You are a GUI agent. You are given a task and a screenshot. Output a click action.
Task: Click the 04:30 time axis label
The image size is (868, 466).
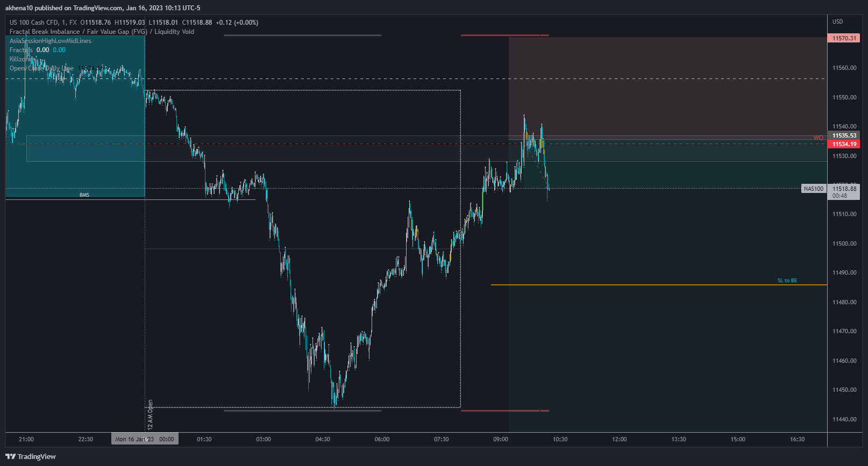[x=323, y=439]
